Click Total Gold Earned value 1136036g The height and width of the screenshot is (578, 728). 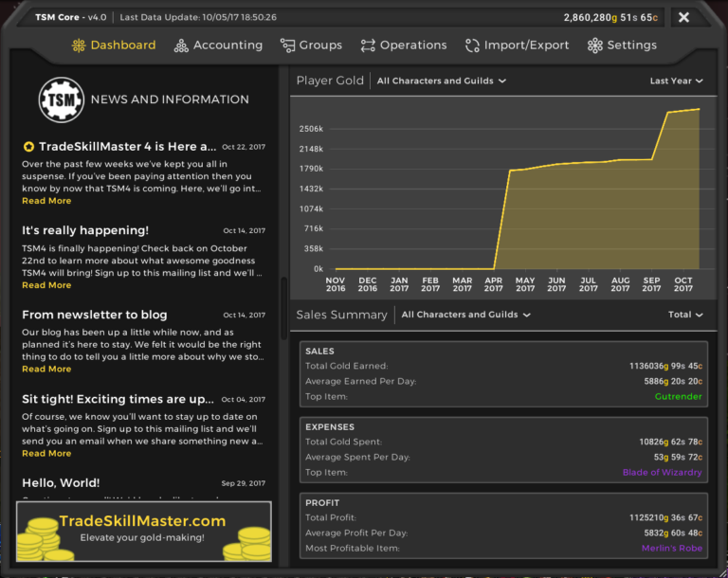pos(665,367)
